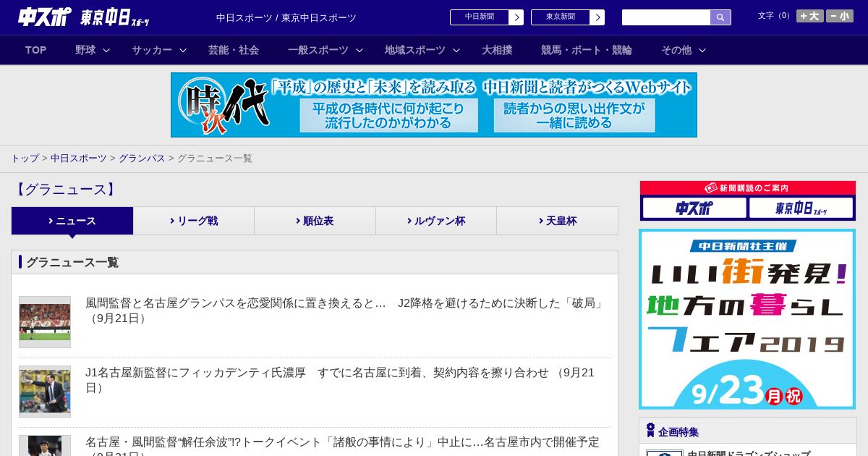Click 新聞購読のご案内 header in sidebar

click(748, 188)
